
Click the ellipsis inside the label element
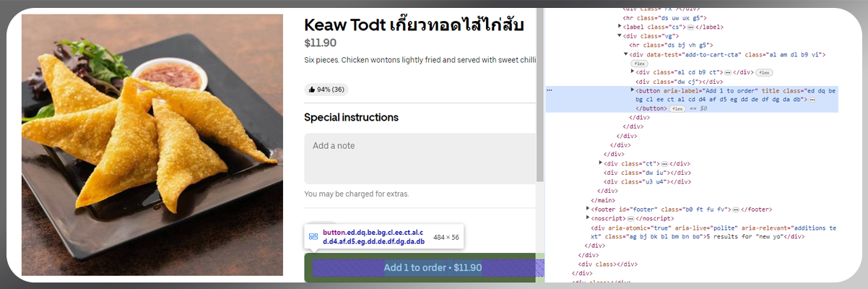(690, 27)
